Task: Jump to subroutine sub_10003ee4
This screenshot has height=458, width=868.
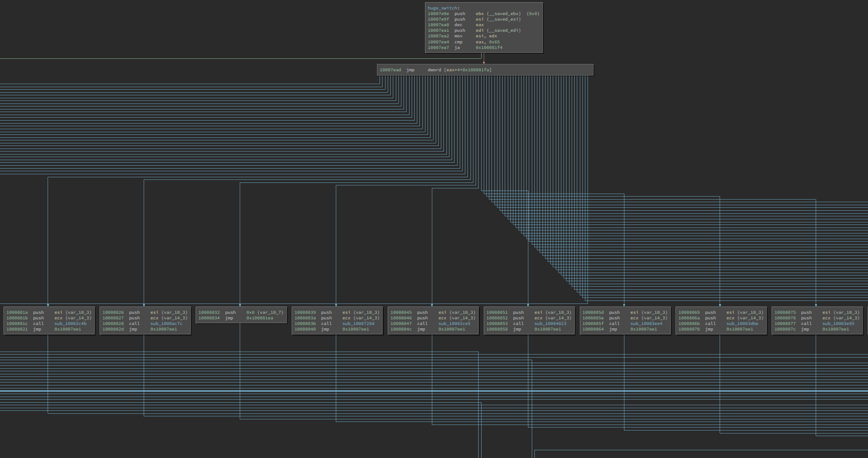Action: point(646,324)
